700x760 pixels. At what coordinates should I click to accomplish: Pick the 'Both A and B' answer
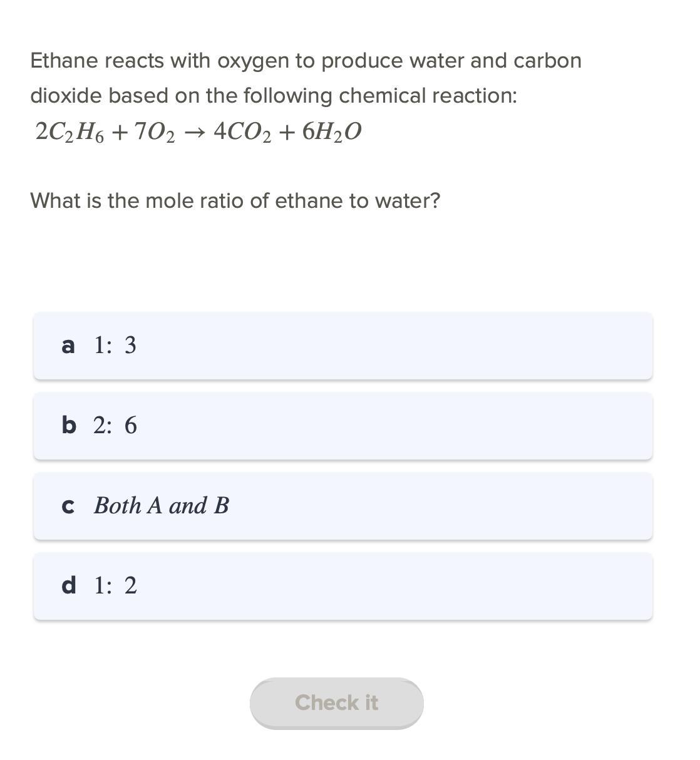point(342,506)
